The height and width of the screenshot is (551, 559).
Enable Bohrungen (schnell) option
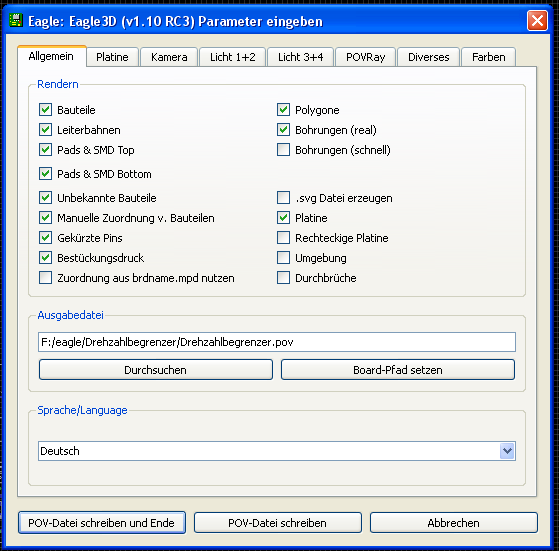(x=283, y=150)
